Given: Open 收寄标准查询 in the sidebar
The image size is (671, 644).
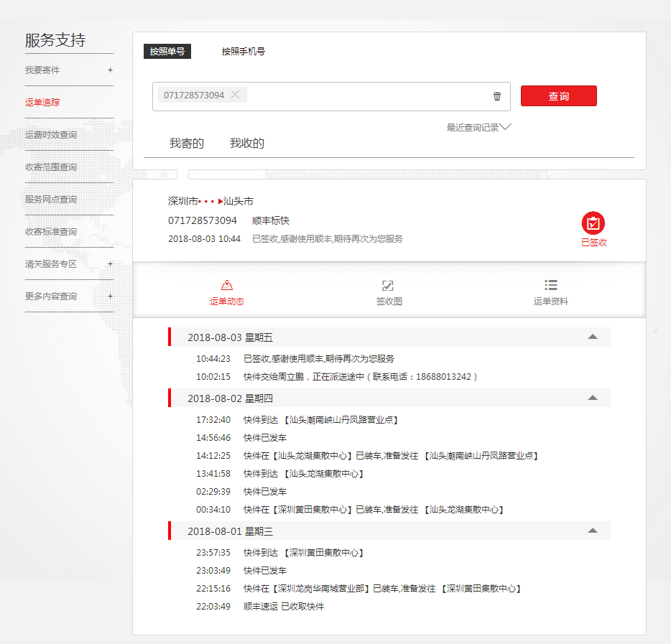Looking at the screenshot, I should tap(51, 232).
